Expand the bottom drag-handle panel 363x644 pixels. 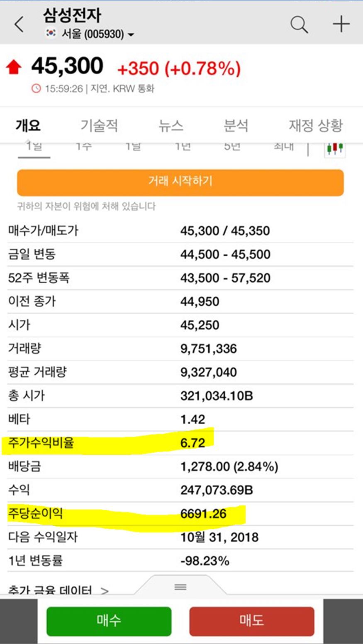click(x=180, y=587)
